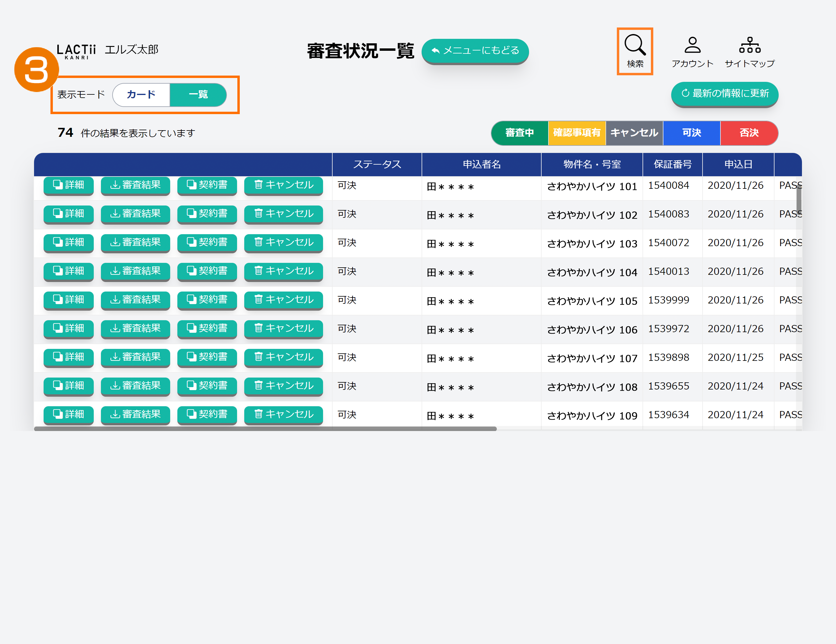Filter by gray キャンセル status

click(634, 133)
